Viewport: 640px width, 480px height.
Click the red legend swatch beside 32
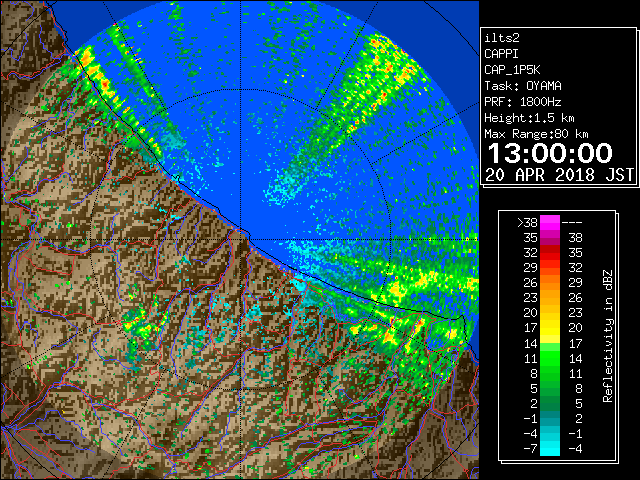550,253
